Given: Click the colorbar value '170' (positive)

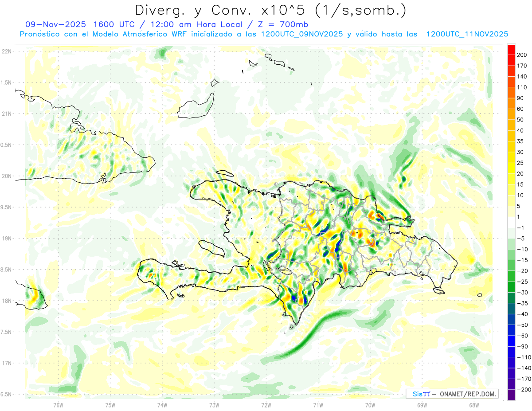Looking at the screenshot, I should point(522,66).
